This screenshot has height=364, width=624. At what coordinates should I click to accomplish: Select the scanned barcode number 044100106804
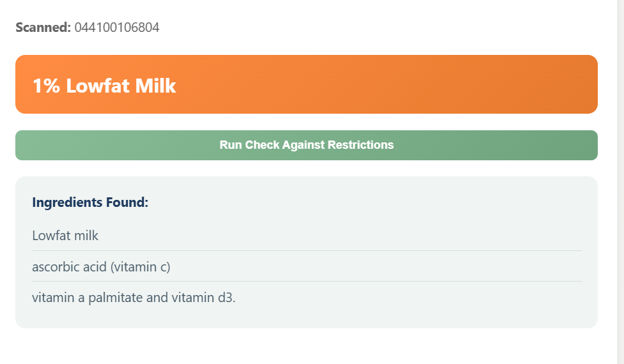pos(116,27)
